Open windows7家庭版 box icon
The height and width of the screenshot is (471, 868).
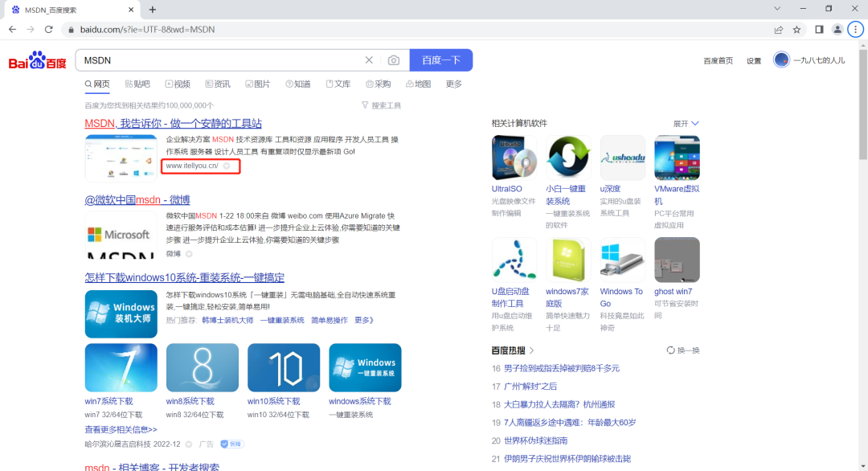pos(568,260)
